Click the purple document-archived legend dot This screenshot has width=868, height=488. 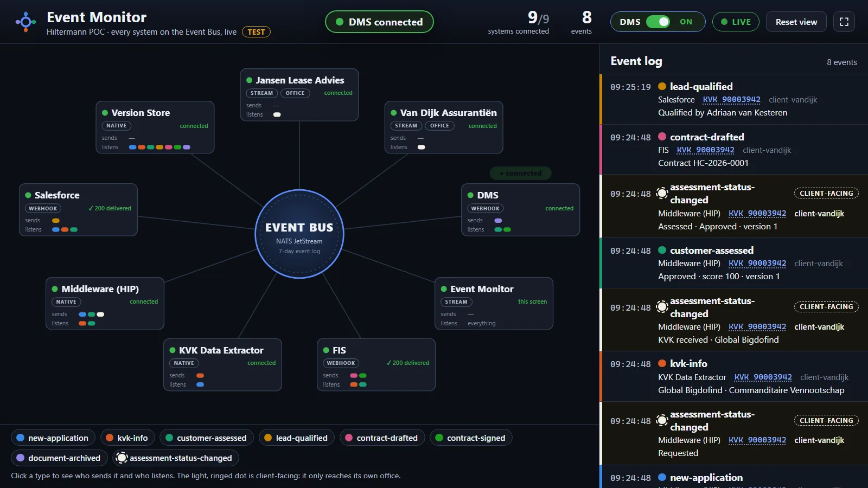pos(21,458)
